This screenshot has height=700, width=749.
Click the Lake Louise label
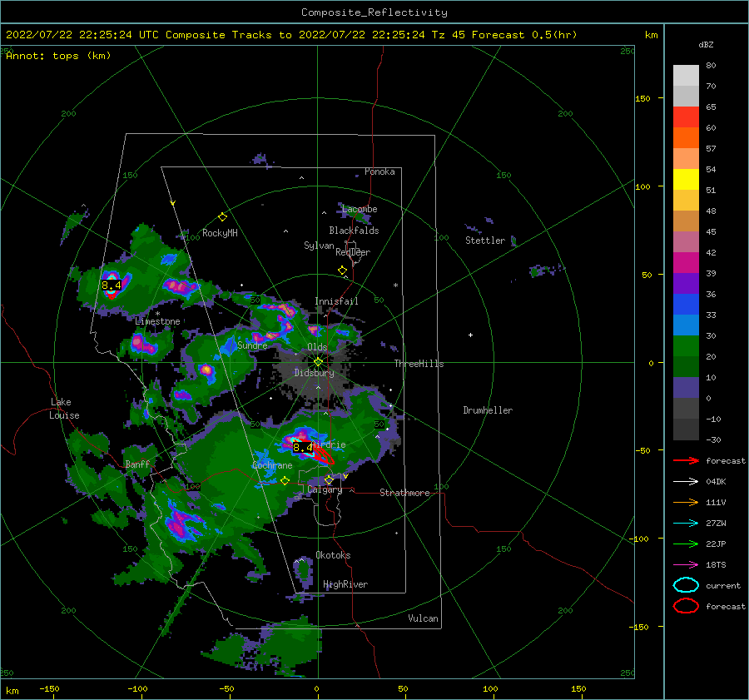(64, 409)
